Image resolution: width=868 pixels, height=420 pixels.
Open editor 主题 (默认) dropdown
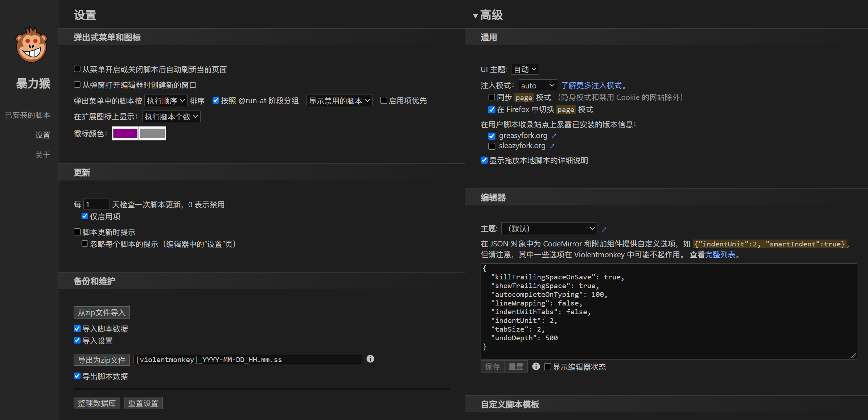[549, 229]
